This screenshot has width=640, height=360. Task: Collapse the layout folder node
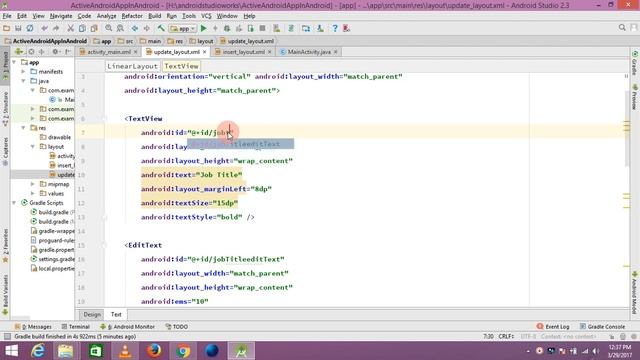[33, 147]
